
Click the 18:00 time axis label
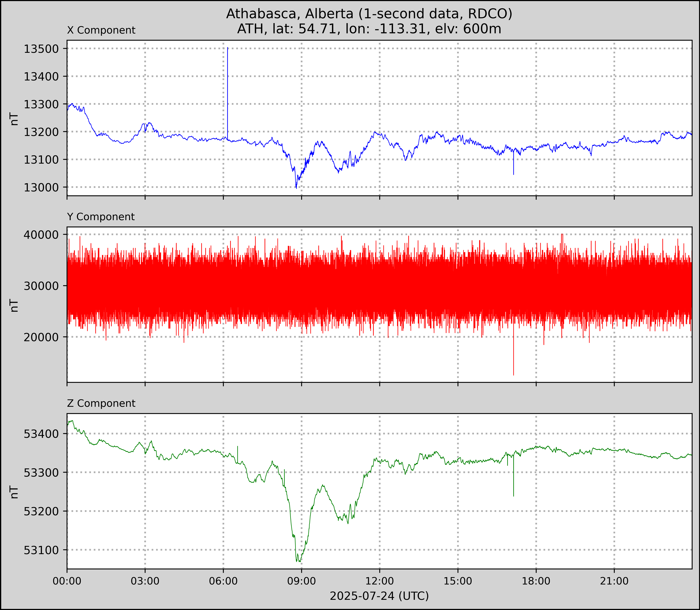[x=536, y=581]
